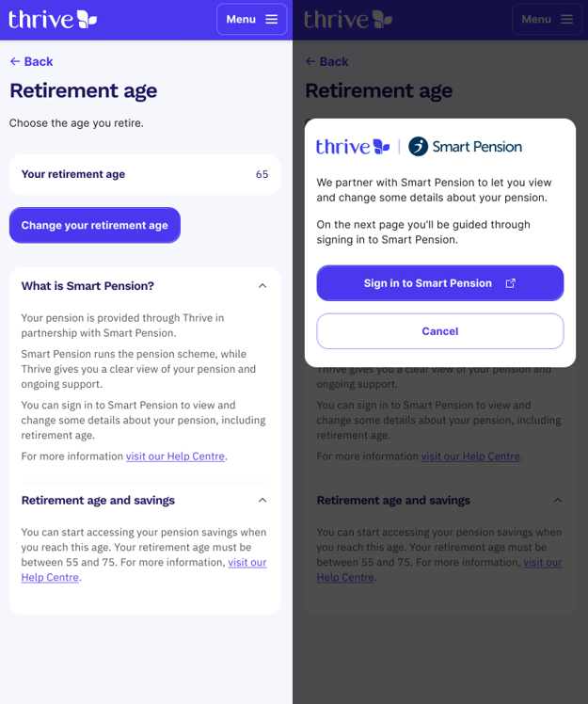
Task: Collapse 'Retirement age and savings' chevron on left
Action: click(262, 501)
